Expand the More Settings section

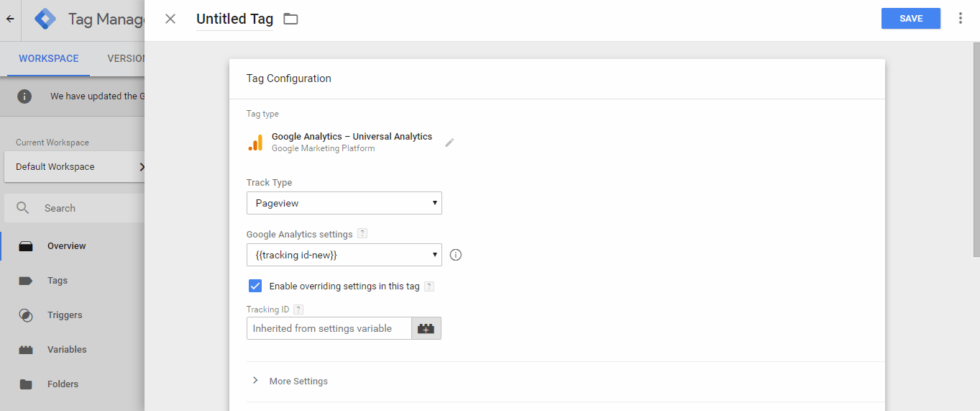[x=298, y=381]
